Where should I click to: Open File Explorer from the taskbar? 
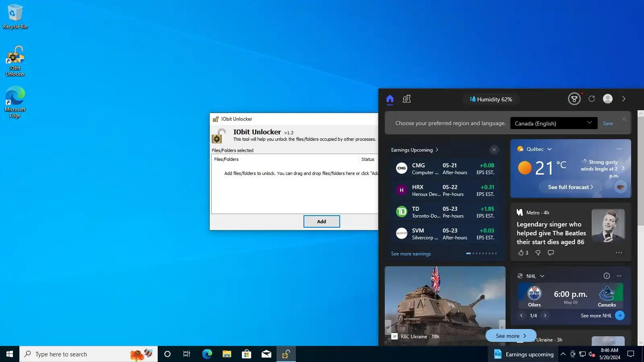pos(227,354)
